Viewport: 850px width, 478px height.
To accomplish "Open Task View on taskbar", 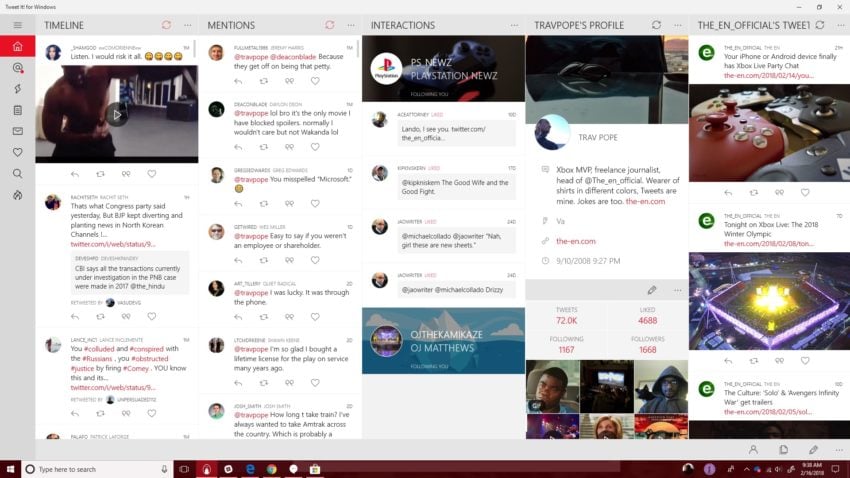I will [184, 469].
